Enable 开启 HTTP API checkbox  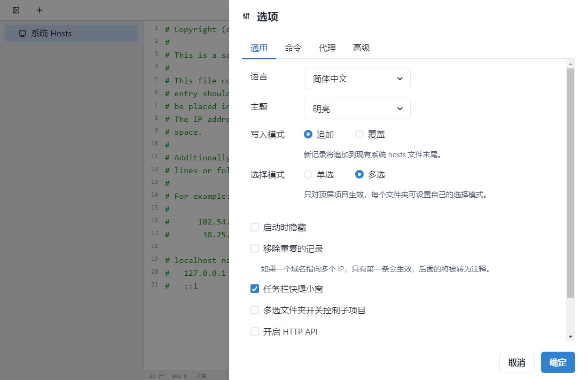click(255, 331)
